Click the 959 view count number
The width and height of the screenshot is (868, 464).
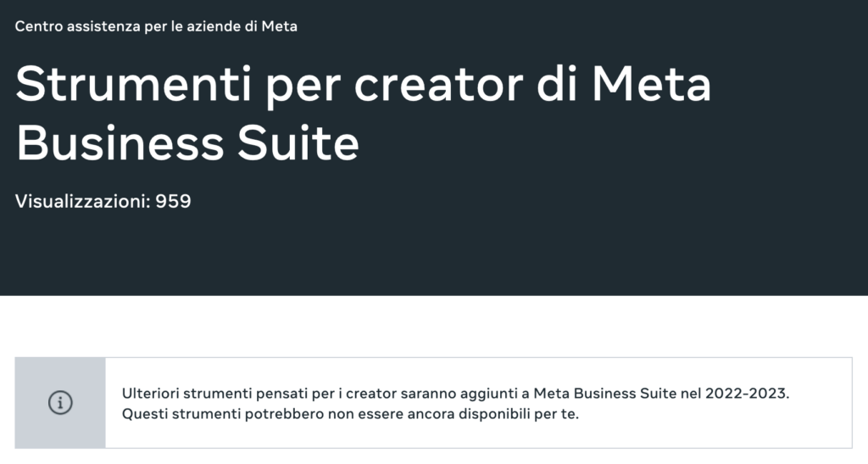[173, 201]
